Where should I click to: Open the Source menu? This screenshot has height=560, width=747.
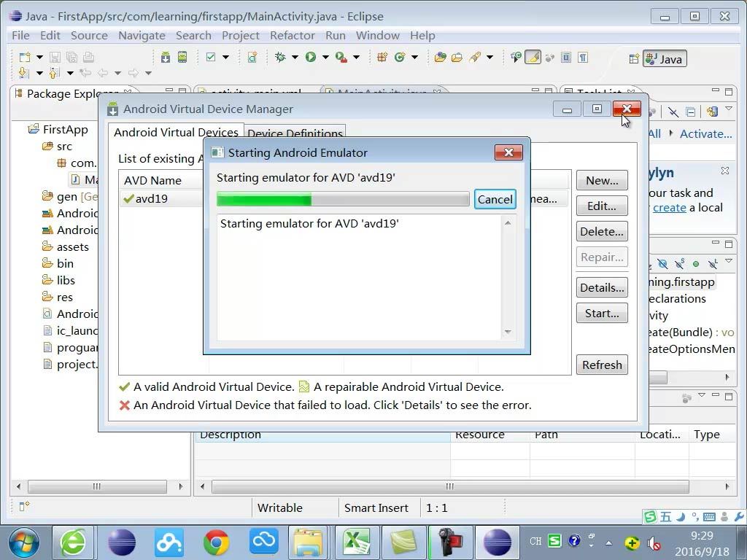[x=89, y=35]
